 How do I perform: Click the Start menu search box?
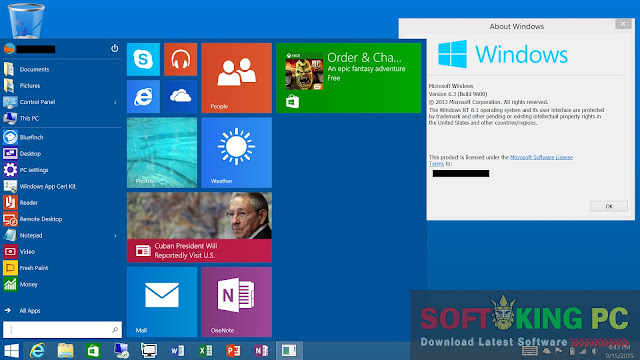point(62,330)
